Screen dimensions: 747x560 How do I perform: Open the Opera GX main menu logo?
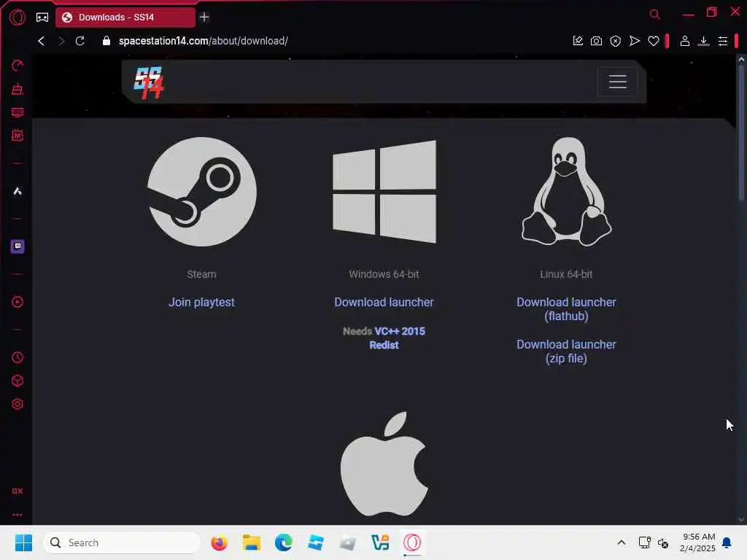click(x=18, y=17)
